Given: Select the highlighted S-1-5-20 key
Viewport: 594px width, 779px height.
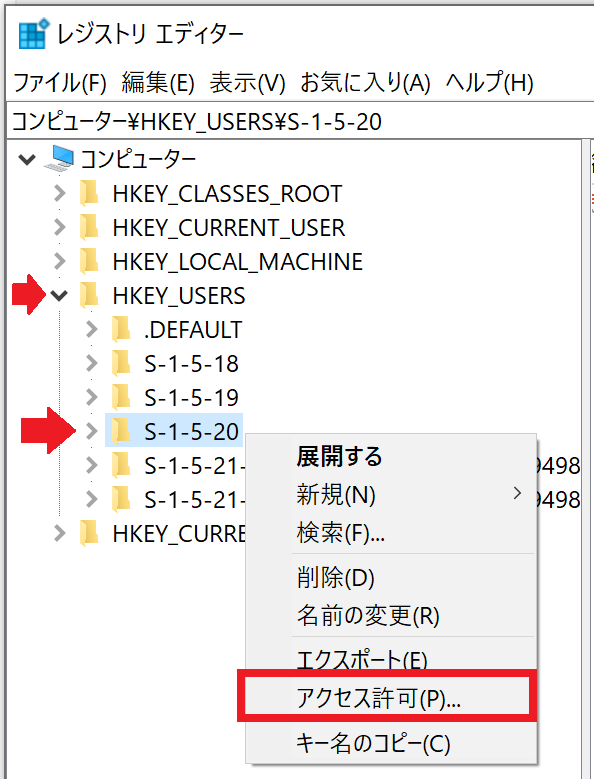Looking at the screenshot, I should (191, 431).
